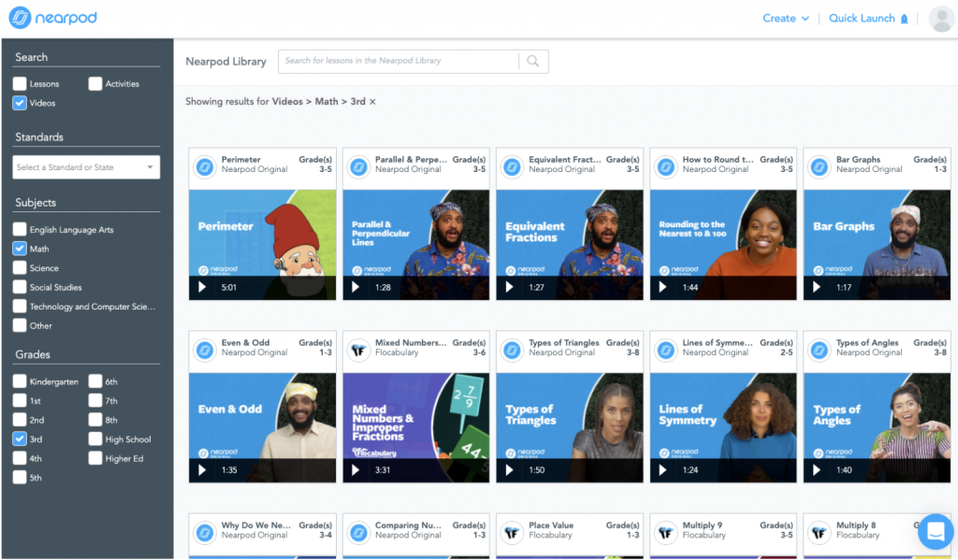This screenshot has width=958, height=560.
Task: Open the chat support bubble
Action: tap(936, 531)
